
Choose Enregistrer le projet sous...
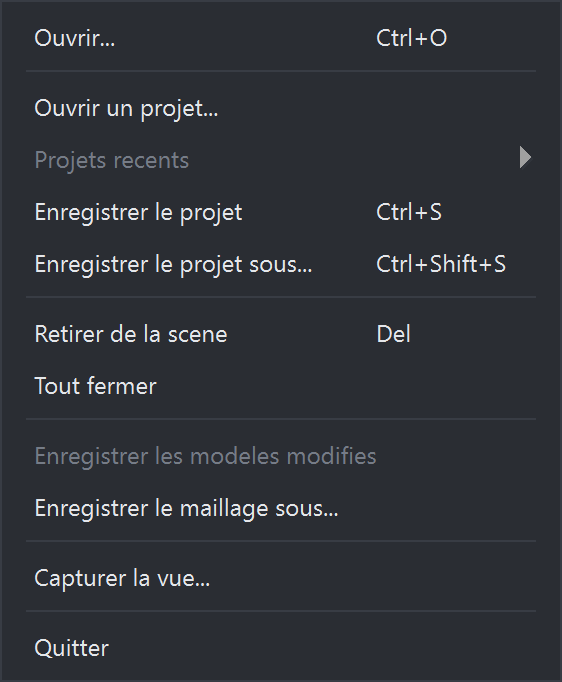click(x=281, y=264)
